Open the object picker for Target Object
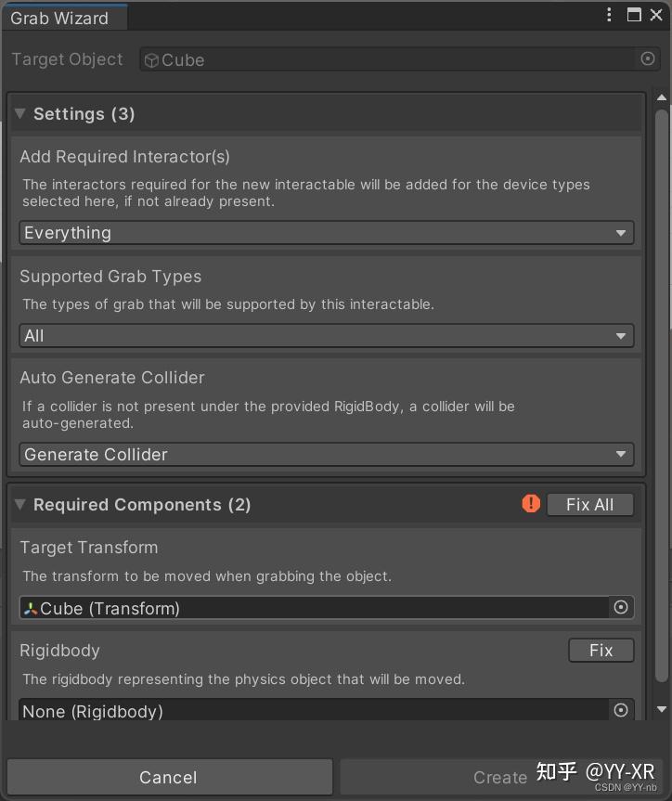 pyautogui.click(x=649, y=58)
